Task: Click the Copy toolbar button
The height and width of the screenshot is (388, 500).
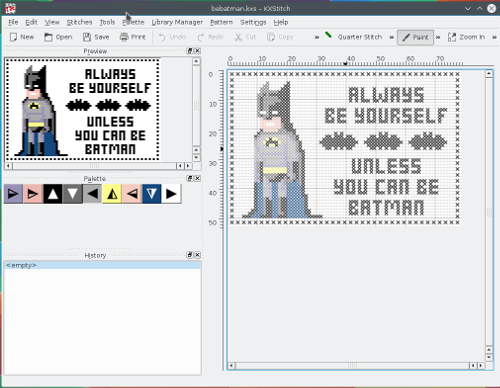Action: (x=280, y=37)
